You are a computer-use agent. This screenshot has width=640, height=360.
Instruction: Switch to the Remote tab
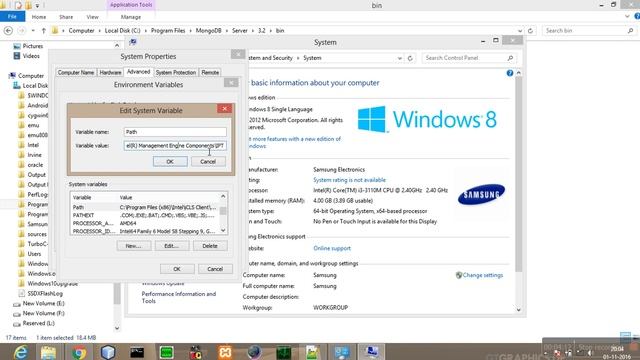pos(210,72)
